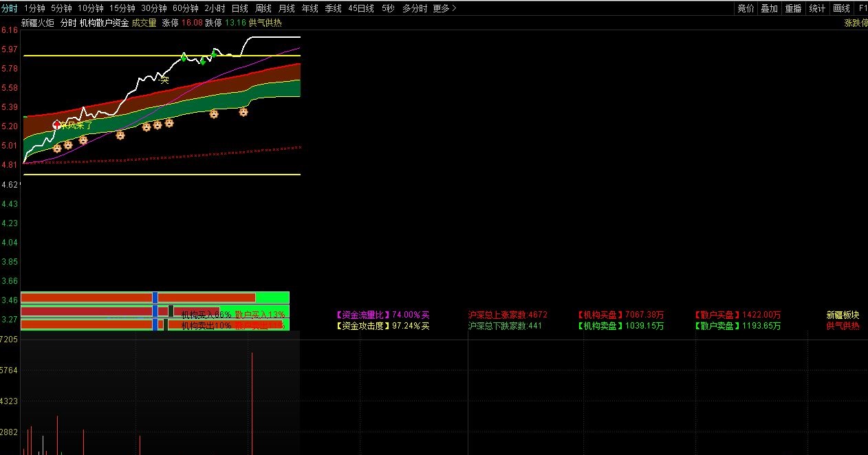
Task: Click the 跌停 13.16 limit-down value
Action: 226,23
